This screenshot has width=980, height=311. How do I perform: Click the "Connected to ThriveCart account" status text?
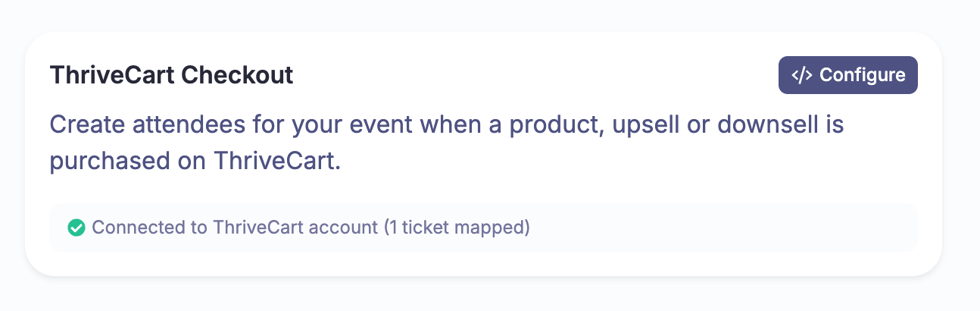[x=234, y=228]
